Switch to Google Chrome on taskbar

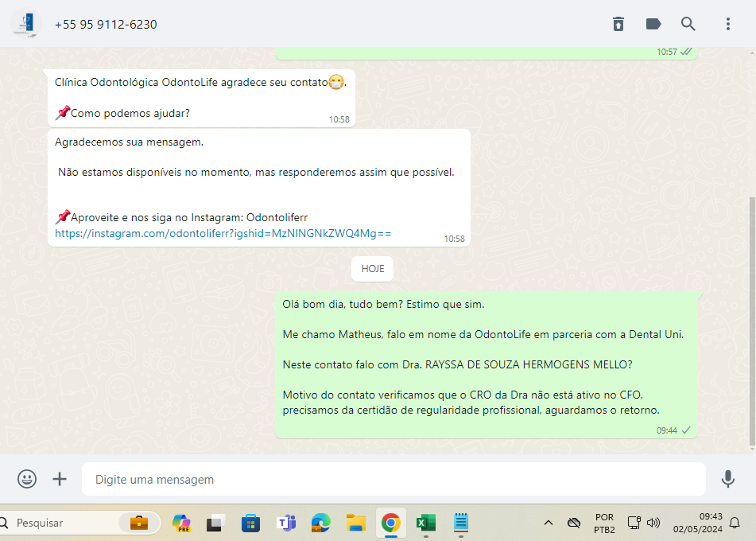[391, 523]
